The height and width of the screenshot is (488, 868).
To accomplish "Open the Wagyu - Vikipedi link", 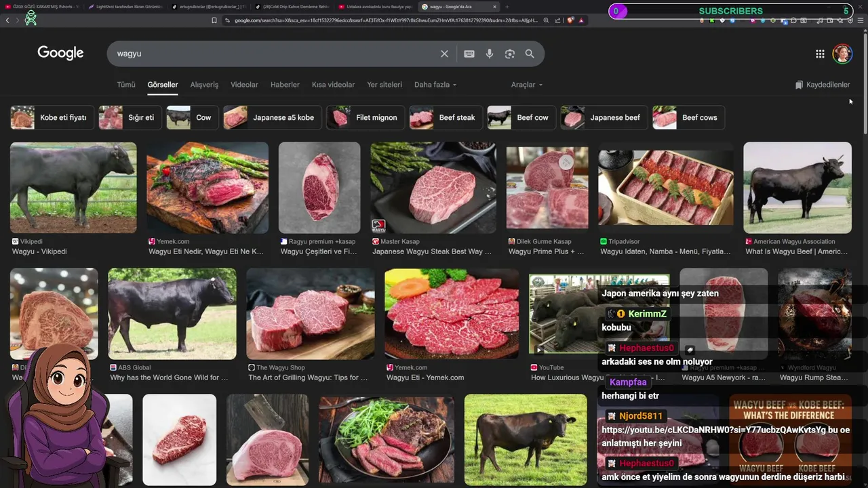I will click(39, 251).
